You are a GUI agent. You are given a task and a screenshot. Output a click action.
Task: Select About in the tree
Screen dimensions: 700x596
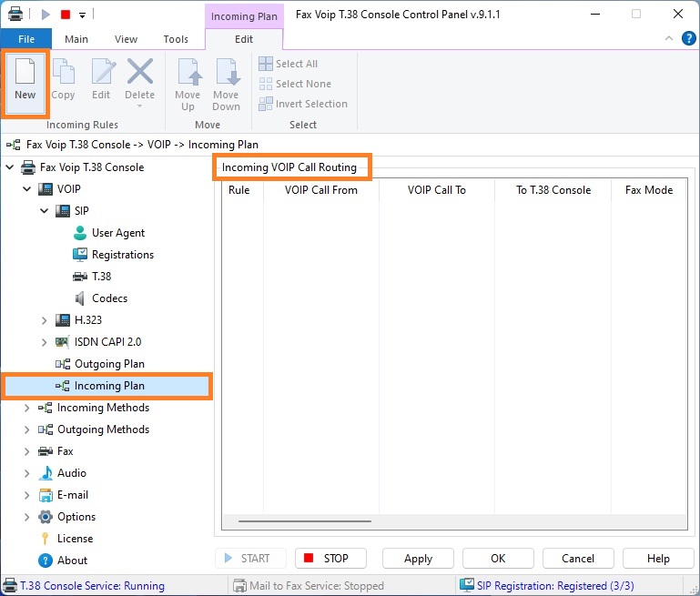coord(72,561)
